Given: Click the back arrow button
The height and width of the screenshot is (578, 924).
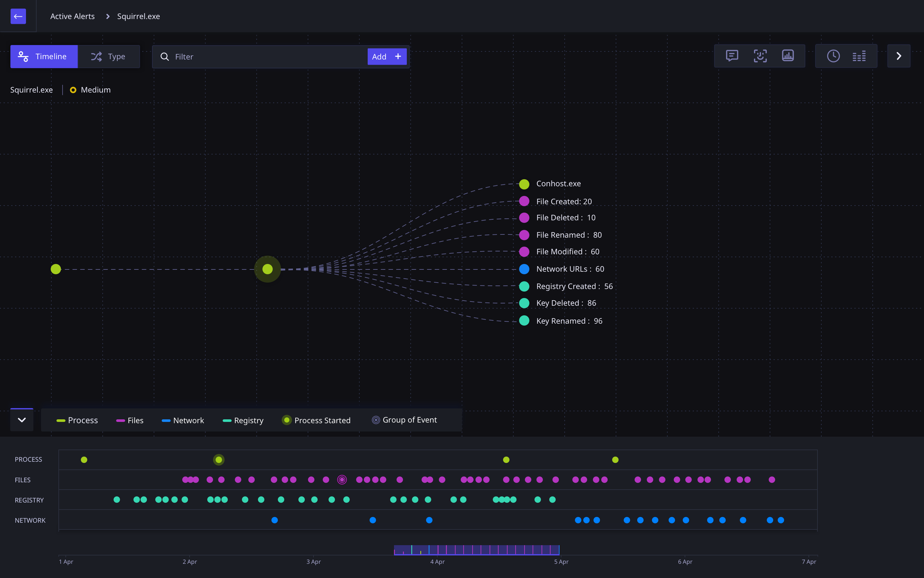Looking at the screenshot, I should click(18, 16).
